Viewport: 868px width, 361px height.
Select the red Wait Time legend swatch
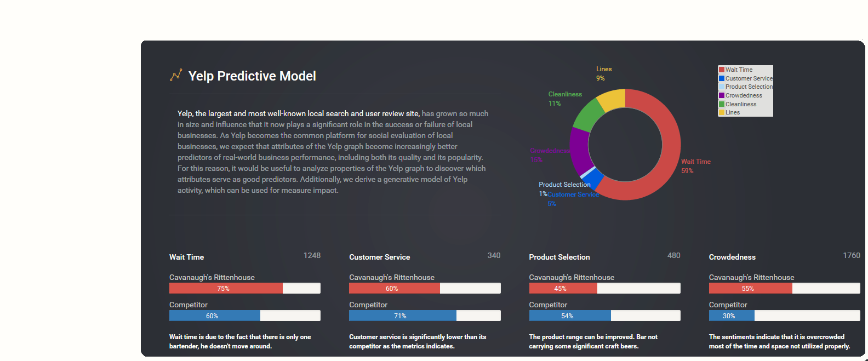722,70
